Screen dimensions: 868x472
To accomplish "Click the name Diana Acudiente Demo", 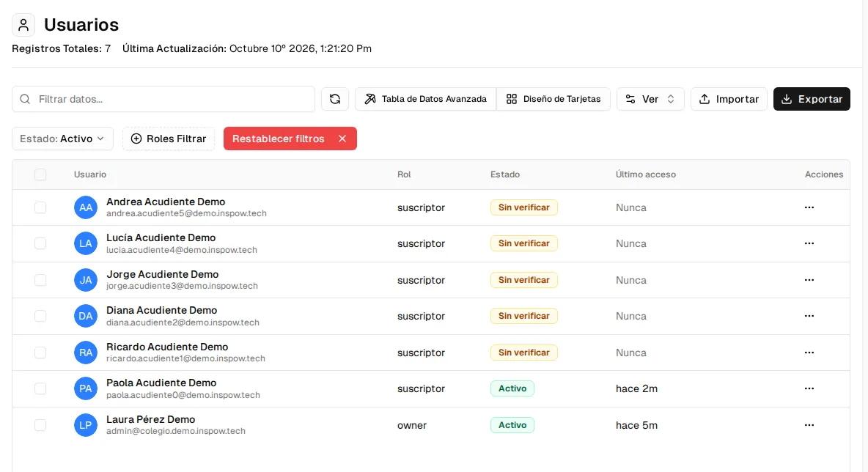I will tap(161, 311).
